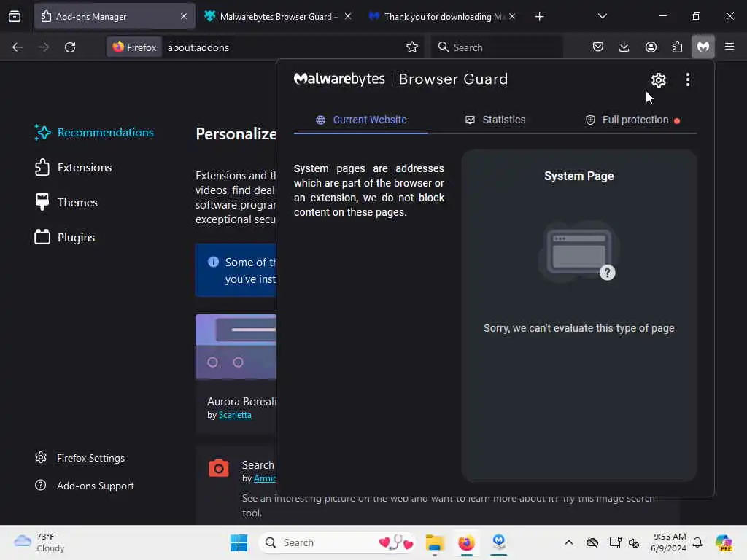Close the Thank you for downloading tab
The width and height of the screenshot is (747, 560).
512,16
